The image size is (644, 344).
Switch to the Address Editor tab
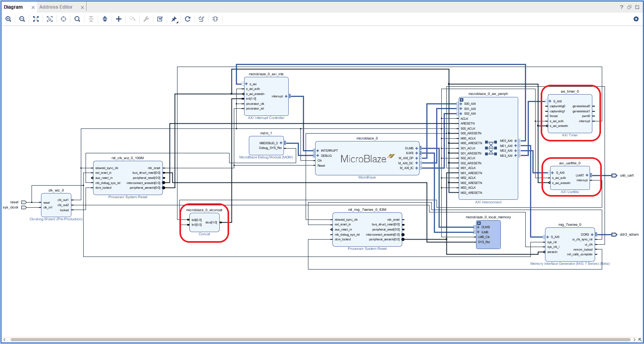pyautogui.click(x=56, y=7)
